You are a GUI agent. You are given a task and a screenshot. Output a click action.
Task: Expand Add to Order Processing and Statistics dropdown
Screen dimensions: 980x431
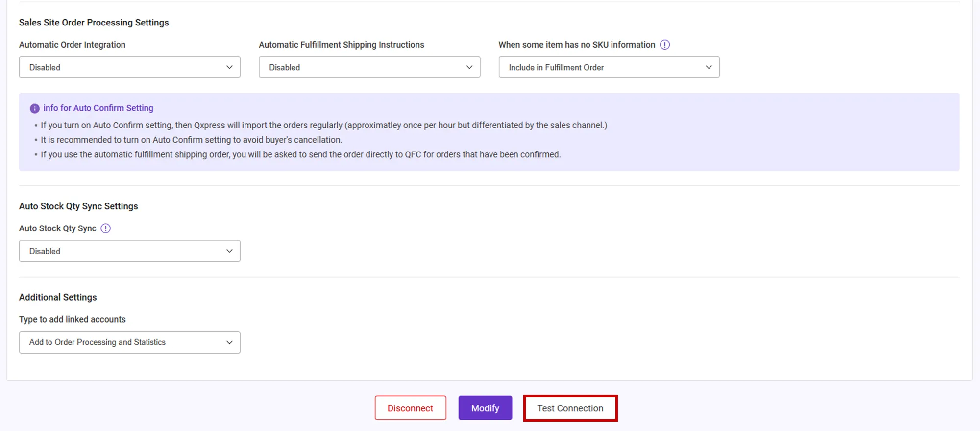tap(129, 342)
